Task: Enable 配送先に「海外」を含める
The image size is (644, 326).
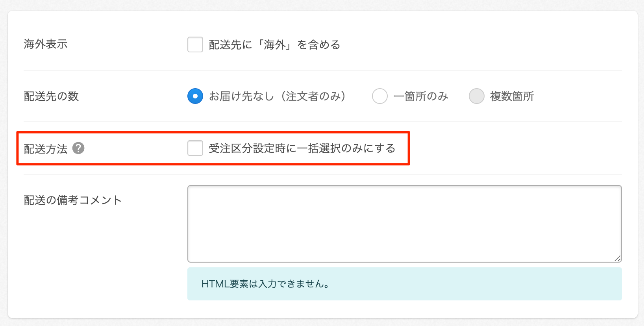Action: 195,44
